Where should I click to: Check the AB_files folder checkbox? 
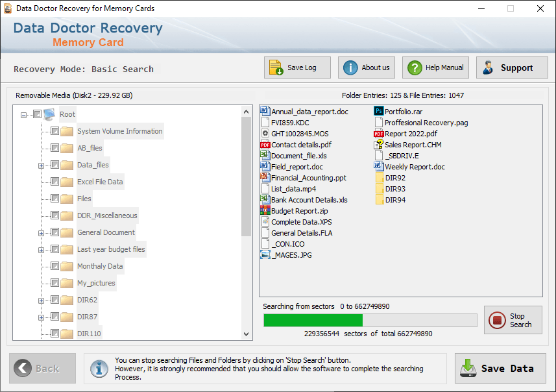[x=54, y=147]
